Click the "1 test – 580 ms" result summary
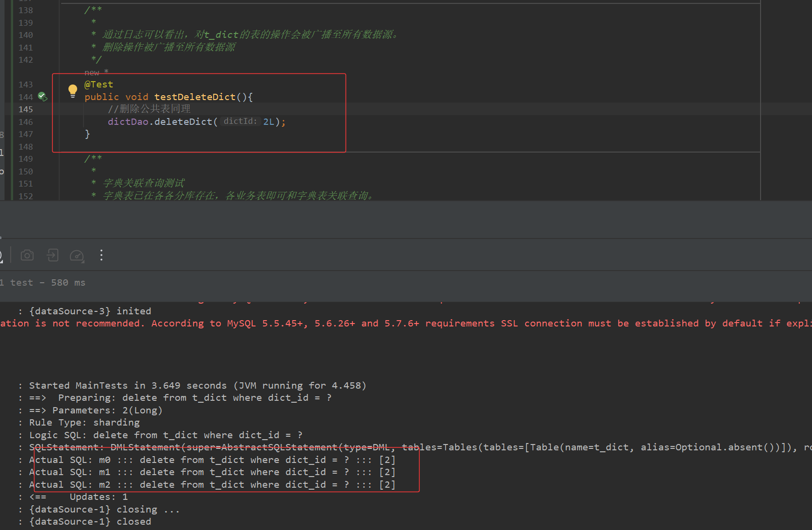This screenshot has width=812, height=530. pyautogui.click(x=43, y=283)
